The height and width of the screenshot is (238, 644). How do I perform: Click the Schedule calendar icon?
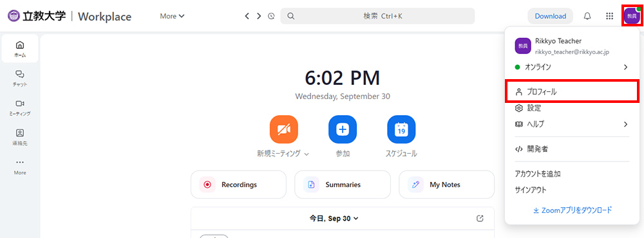click(401, 129)
